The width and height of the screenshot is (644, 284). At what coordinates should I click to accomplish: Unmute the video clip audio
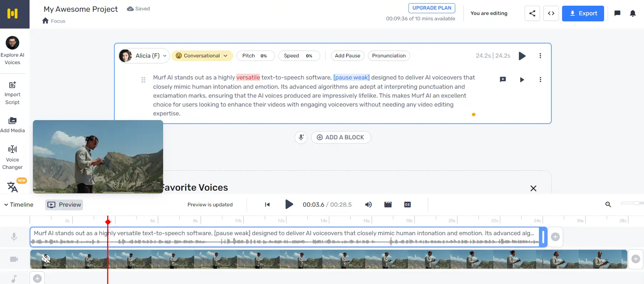click(x=46, y=258)
